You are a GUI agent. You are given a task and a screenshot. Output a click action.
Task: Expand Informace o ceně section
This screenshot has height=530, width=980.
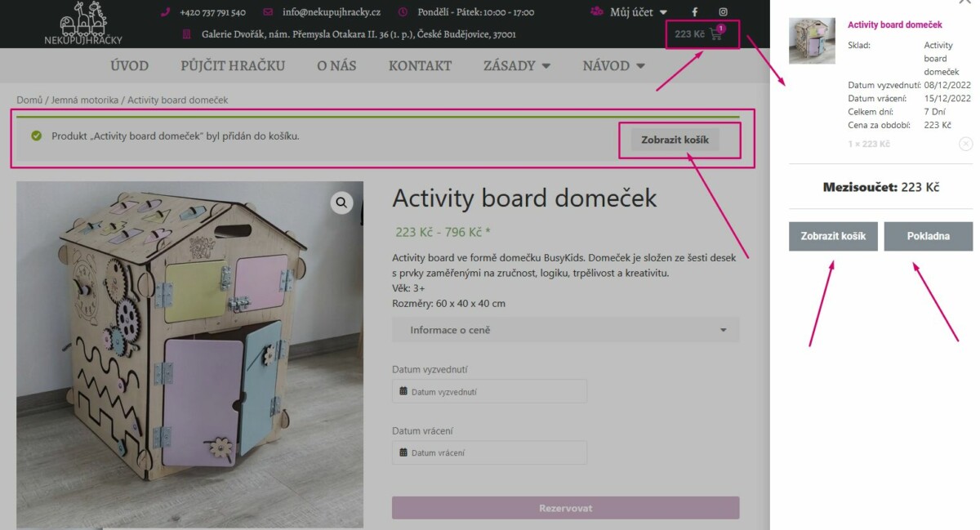coord(565,330)
